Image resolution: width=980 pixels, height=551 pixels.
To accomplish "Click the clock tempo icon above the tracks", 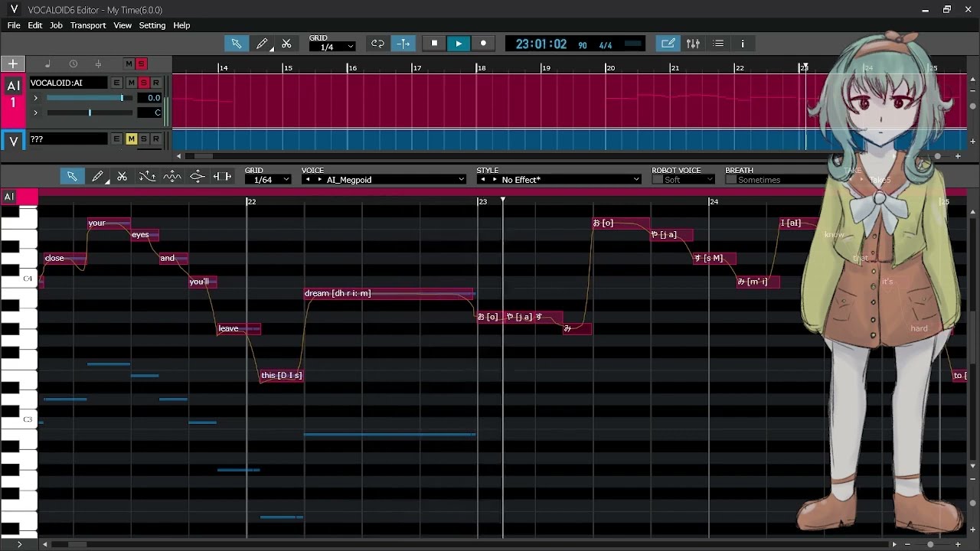I will pos(73,64).
